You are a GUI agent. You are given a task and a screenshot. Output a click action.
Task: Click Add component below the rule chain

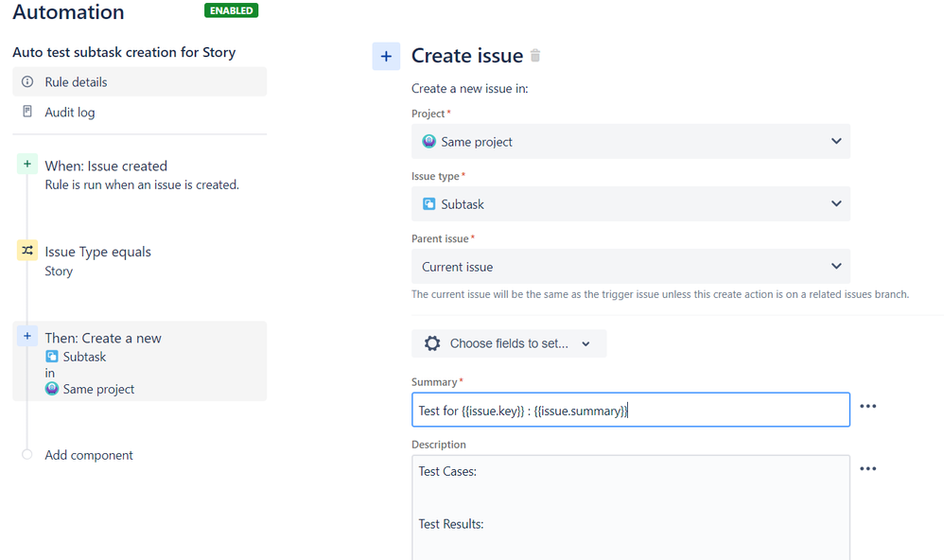tap(88, 455)
